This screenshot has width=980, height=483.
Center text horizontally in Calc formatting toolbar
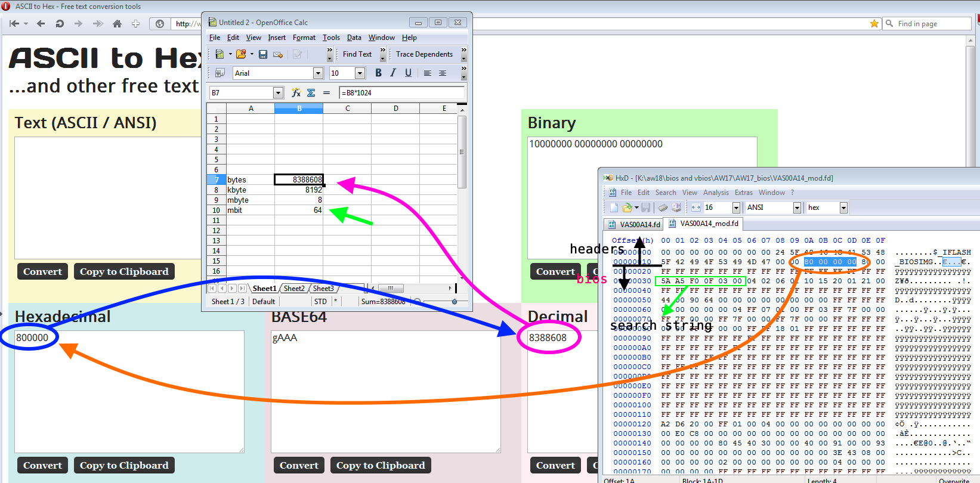[443, 73]
